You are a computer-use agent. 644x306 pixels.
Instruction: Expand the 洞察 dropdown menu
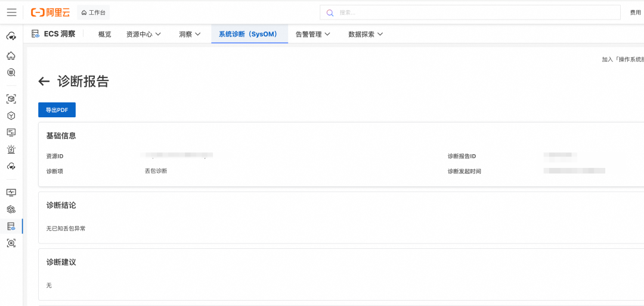coord(190,35)
